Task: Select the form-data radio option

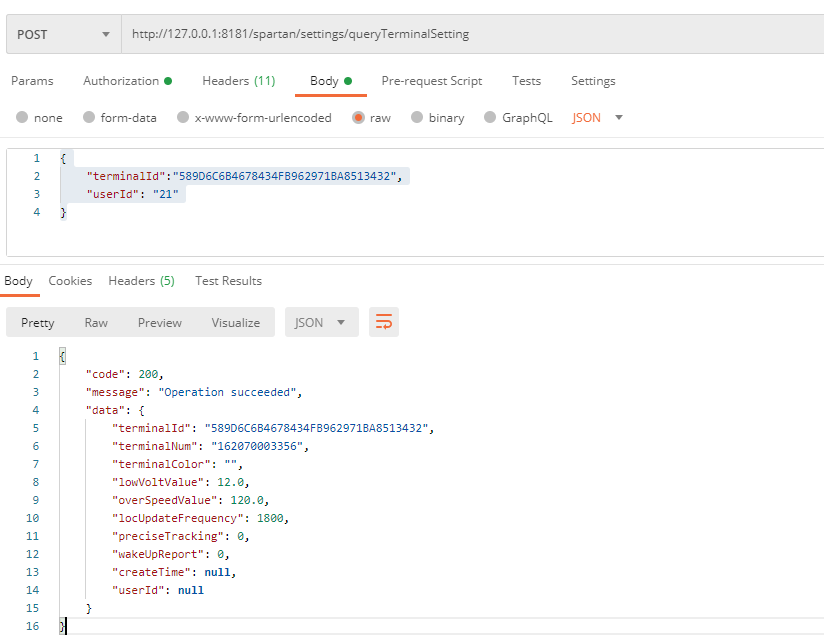Action: 89,118
